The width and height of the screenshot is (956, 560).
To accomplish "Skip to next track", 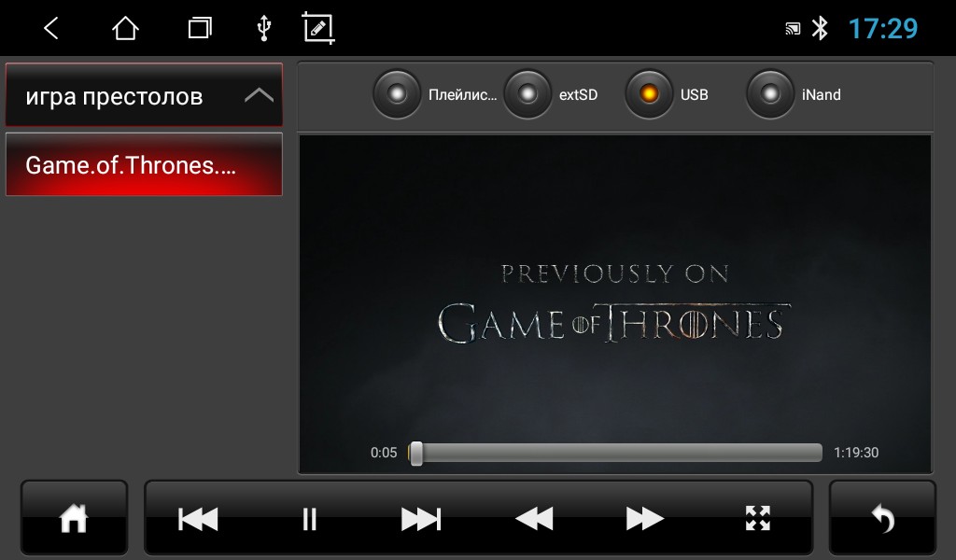I will tap(421, 519).
